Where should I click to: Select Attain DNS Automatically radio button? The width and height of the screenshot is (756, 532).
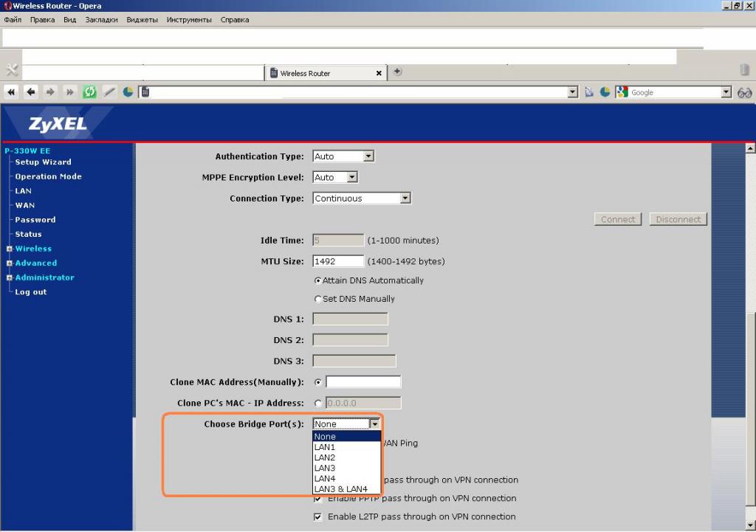point(318,281)
